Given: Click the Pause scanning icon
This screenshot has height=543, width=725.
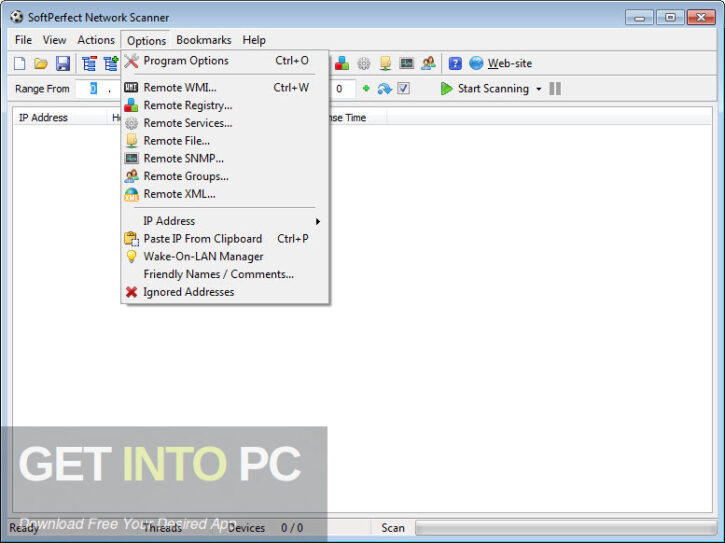Looking at the screenshot, I should [x=555, y=88].
